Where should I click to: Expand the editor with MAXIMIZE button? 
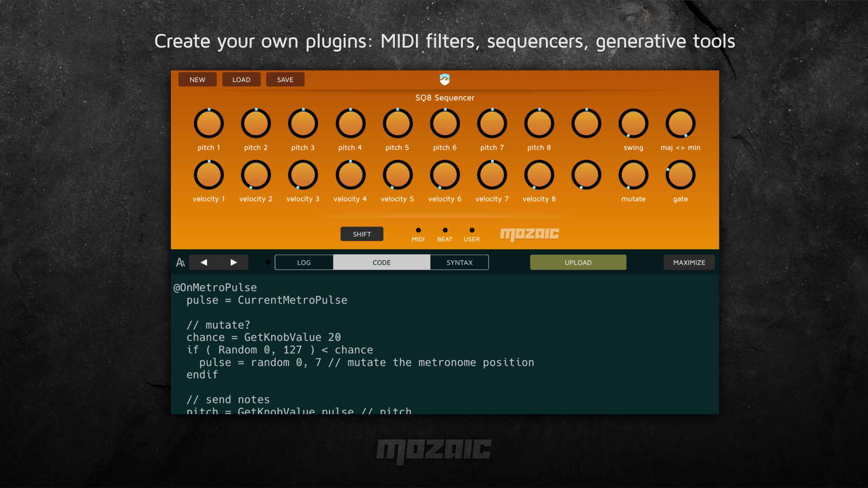pyautogui.click(x=689, y=262)
